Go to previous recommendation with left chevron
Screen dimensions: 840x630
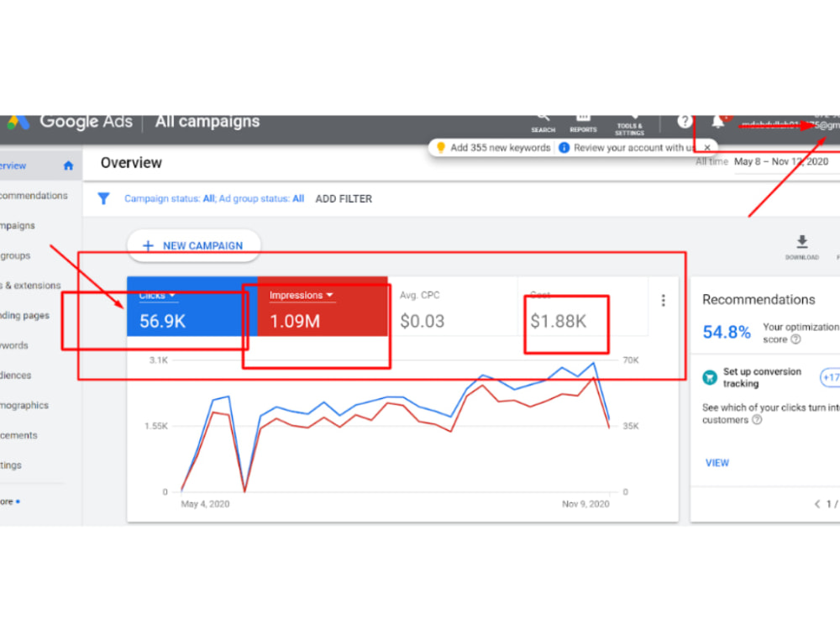[x=817, y=504]
